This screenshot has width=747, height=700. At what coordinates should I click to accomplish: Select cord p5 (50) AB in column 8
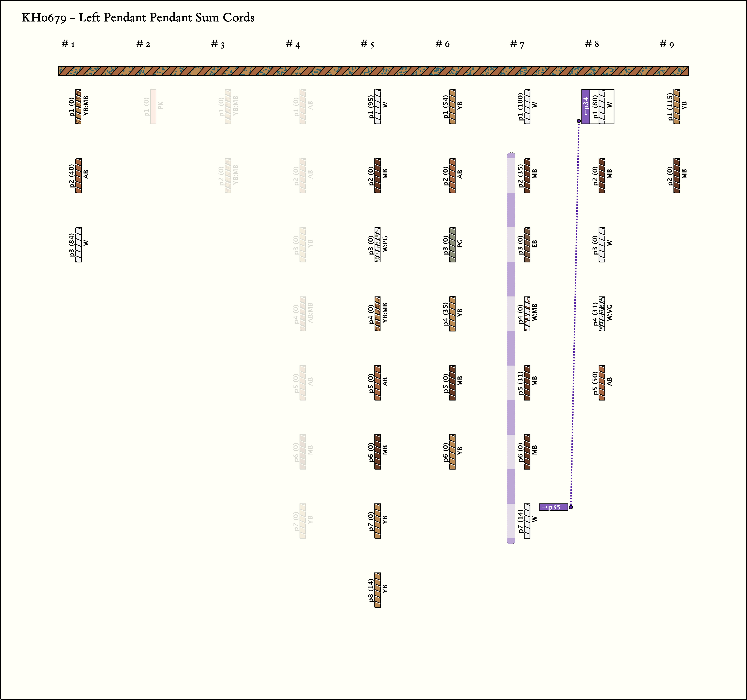(x=602, y=383)
